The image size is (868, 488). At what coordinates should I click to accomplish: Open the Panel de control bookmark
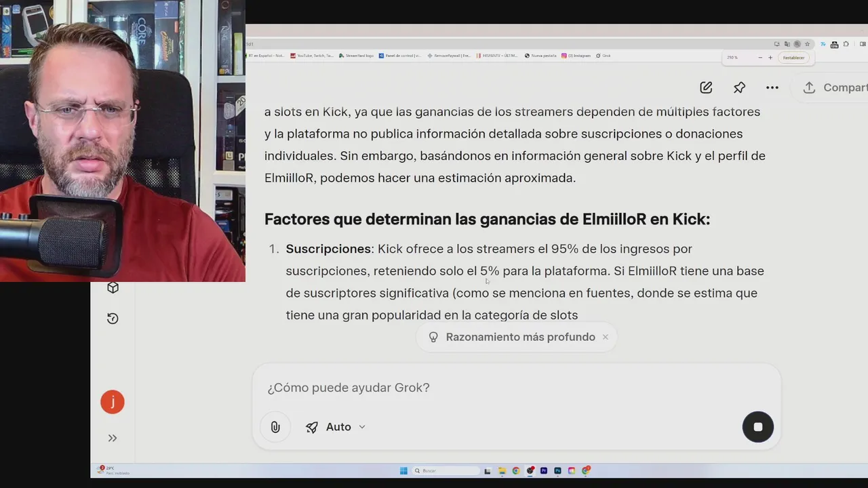tap(400, 56)
